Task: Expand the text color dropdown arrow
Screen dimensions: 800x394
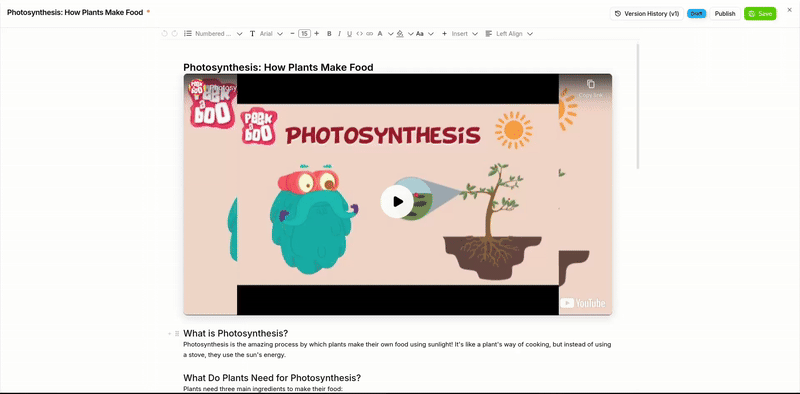Action: tap(391, 34)
